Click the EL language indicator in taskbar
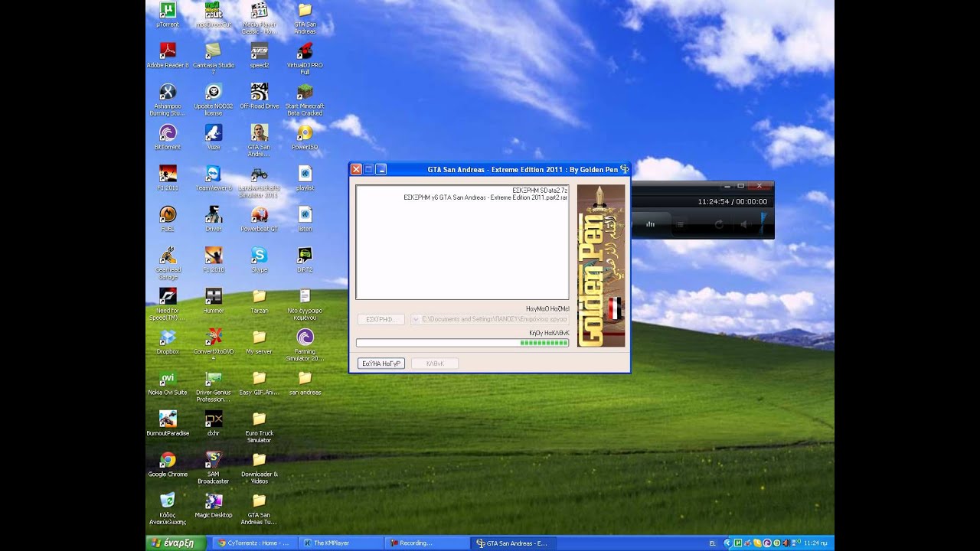This screenshot has height=551, width=980. click(x=713, y=543)
